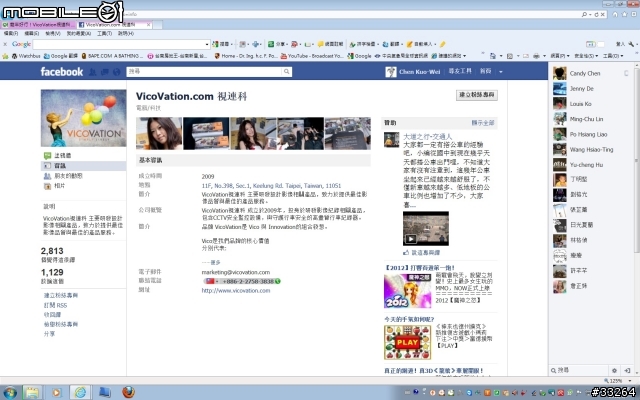Viewport: 640px width, 400px height.
Task: Click the Subscribe RSS sidebar link
Action: pos(56,305)
